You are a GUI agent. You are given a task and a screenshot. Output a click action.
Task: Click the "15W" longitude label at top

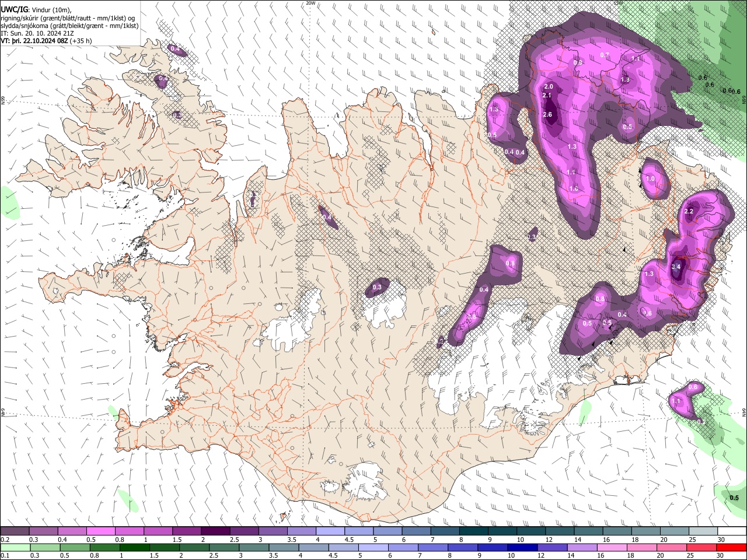(x=618, y=3)
